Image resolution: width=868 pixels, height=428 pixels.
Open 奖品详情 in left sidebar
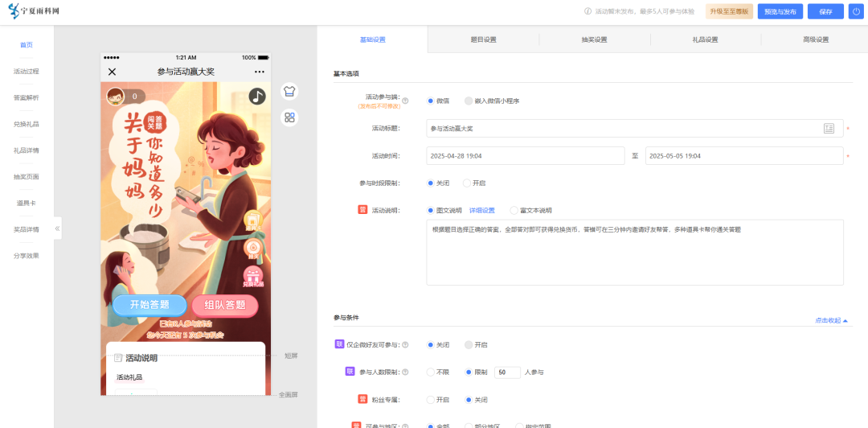tap(27, 229)
